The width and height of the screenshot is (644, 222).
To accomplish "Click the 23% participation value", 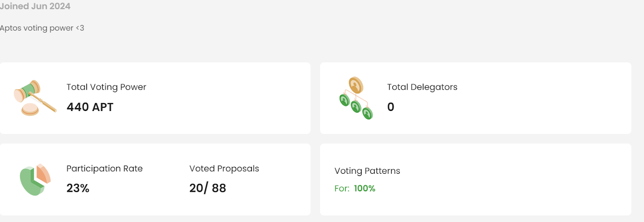I will [78, 188].
